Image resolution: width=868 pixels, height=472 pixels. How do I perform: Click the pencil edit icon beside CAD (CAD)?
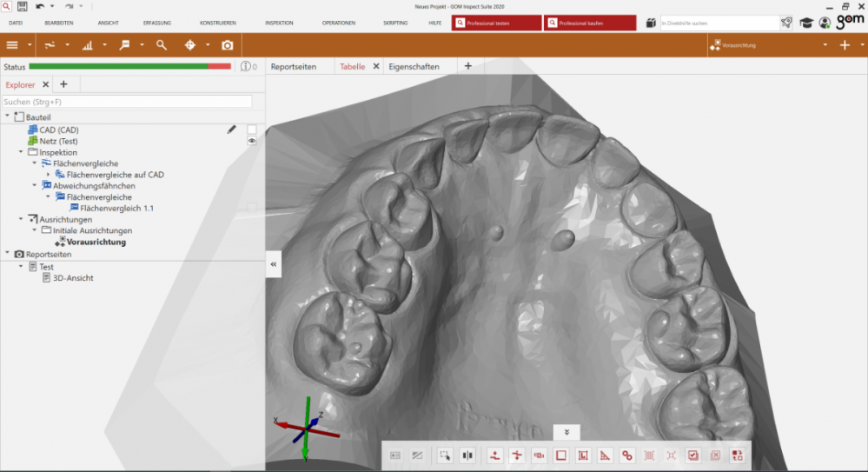click(231, 130)
